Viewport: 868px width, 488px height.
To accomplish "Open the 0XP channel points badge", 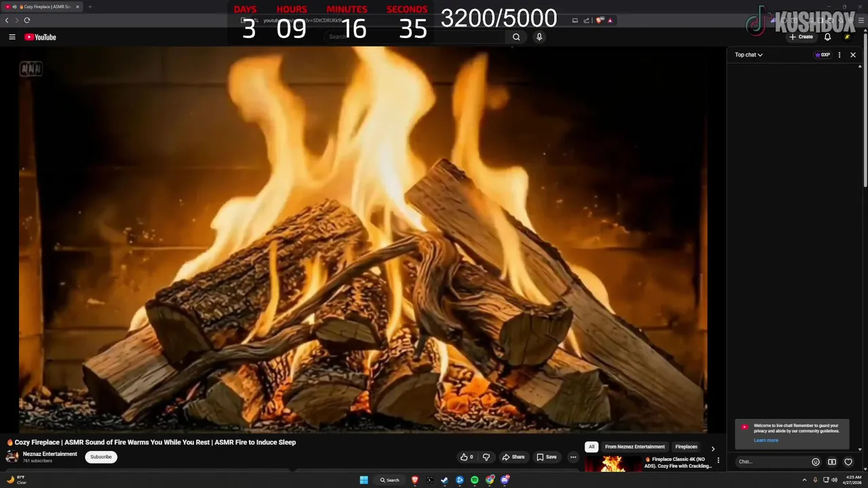I will click(823, 55).
